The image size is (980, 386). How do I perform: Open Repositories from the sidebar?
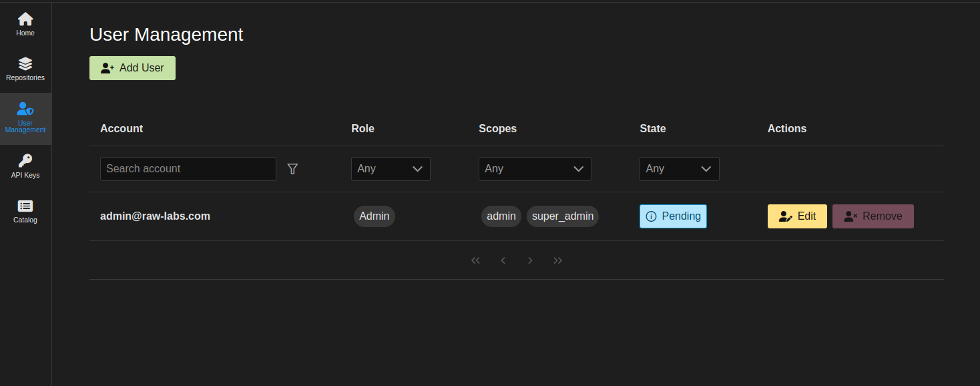coord(25,69)
